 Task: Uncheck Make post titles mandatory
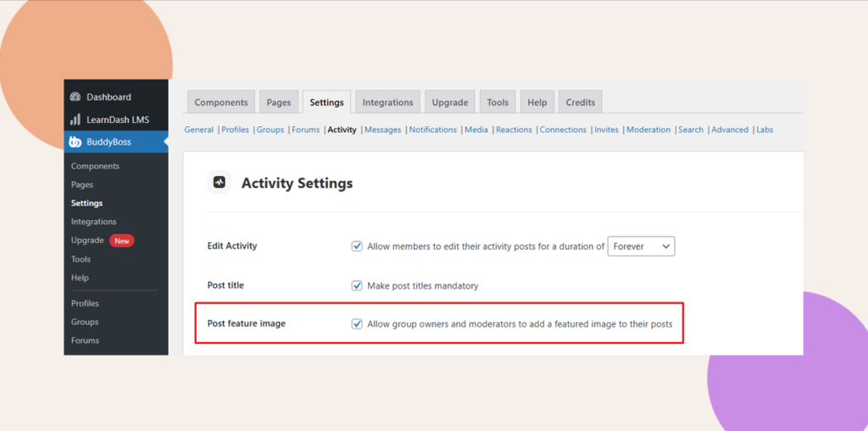click(357, 285)
